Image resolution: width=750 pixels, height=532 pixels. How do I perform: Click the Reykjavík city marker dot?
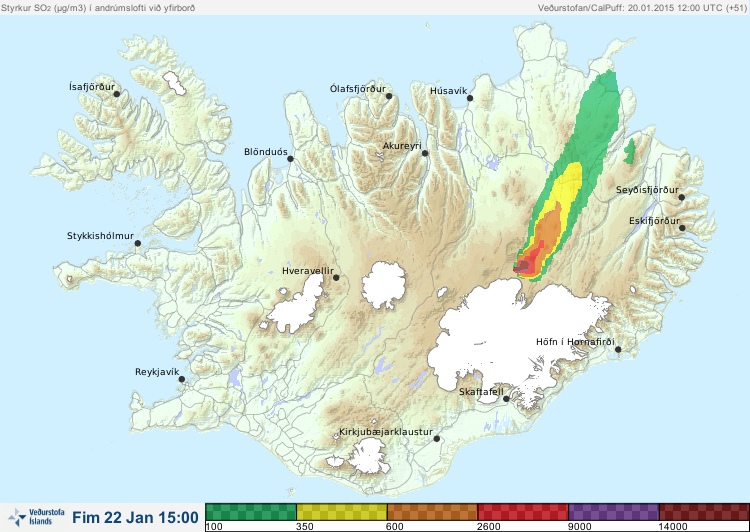tap(182, 379)
